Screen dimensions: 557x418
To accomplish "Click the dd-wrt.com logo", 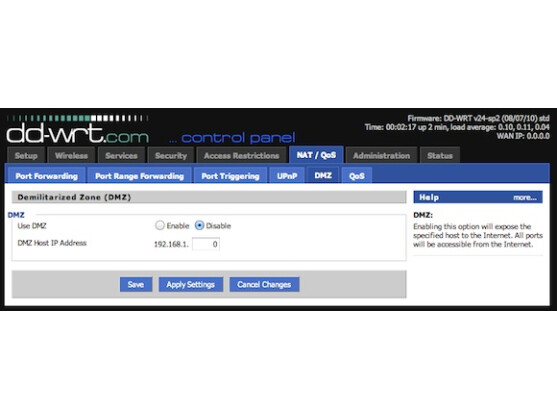I will click(77, 133).
